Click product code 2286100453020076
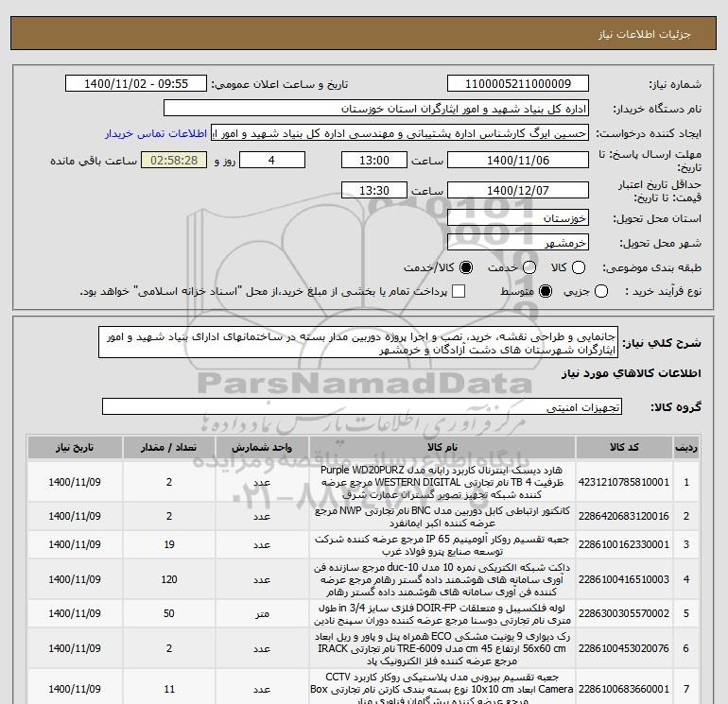The width and height of the screenshot is (728, 704). (x=624, y=648)
